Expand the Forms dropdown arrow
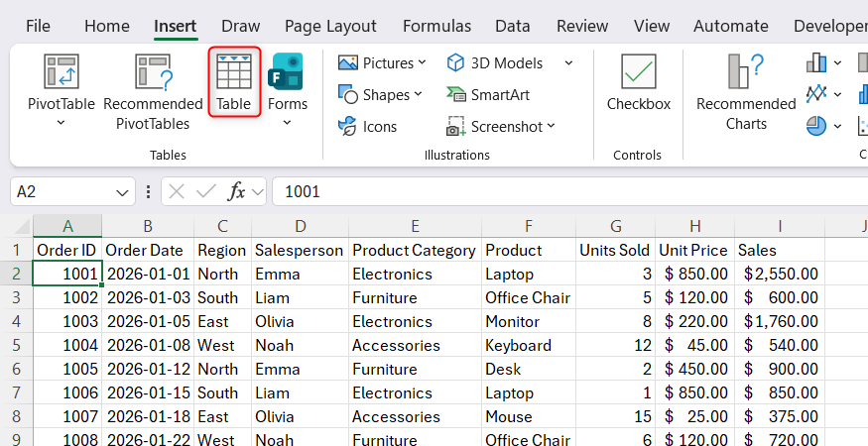The height and width of the screenshot is (446, 868). coord(287,123)
